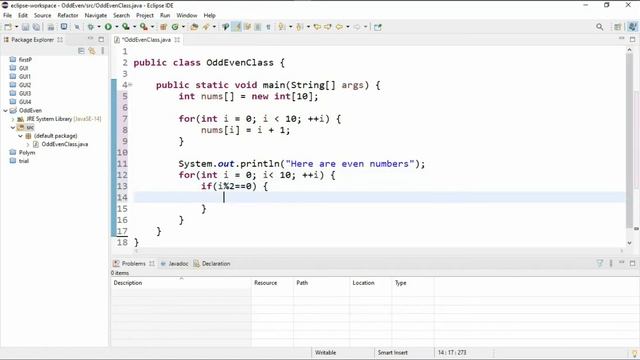The width and height of the screenshot is (640, 360).
Task: Click the New file toolbar icon
Action: click(8, 27)
